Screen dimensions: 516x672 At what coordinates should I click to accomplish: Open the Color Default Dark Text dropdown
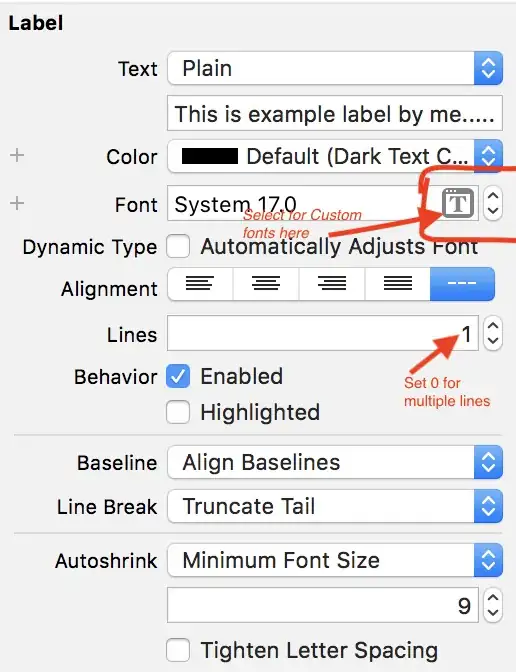[335, 156]
